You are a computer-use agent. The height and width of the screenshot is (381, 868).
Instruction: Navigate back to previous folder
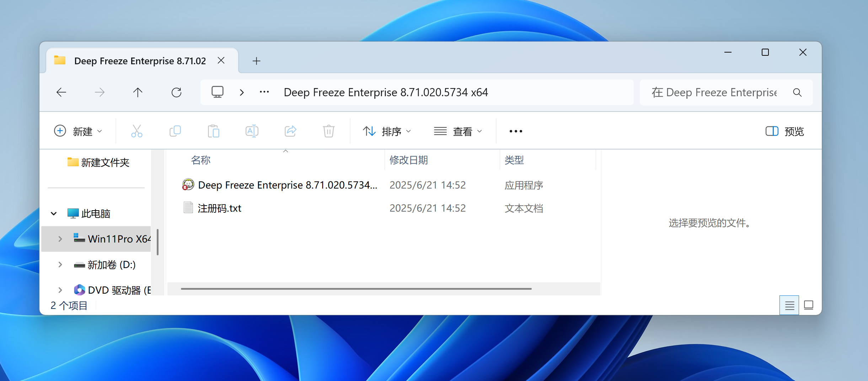61,92
